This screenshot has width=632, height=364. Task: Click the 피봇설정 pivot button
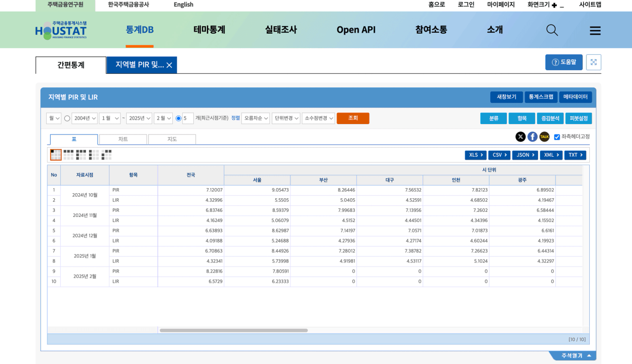point(579,118)
